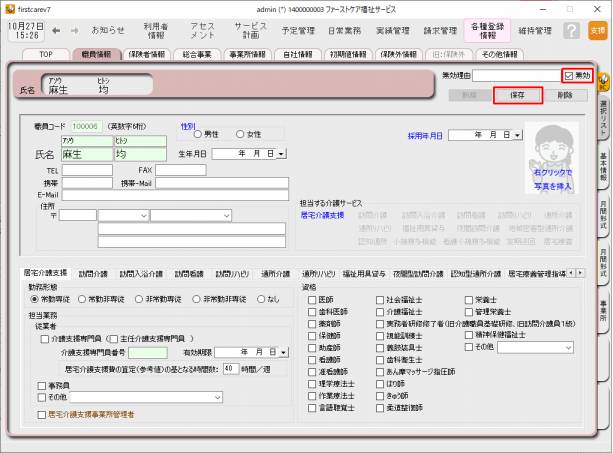Click the 削除 delete button
The height and width of the screenshot is (453, 613).
point(566,95)
